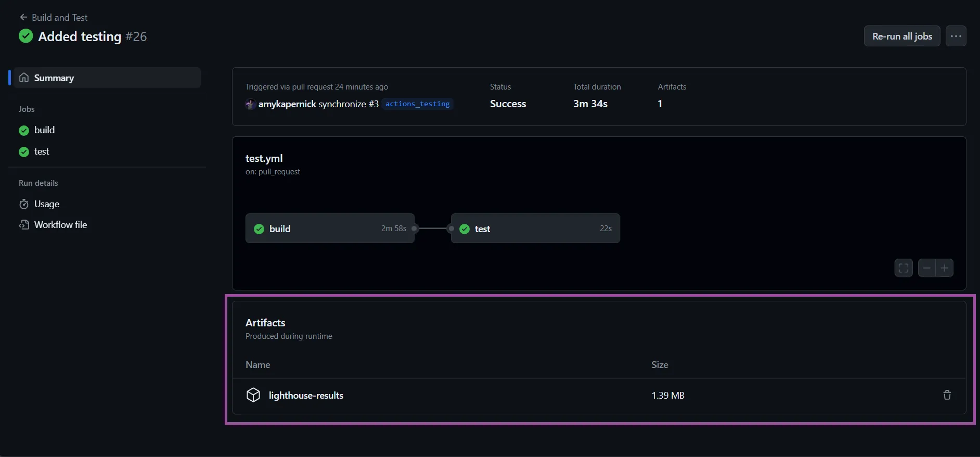Click the Workflow file code icon
The height and width of the screenshot is (457, 980).
tap(24, 225)
